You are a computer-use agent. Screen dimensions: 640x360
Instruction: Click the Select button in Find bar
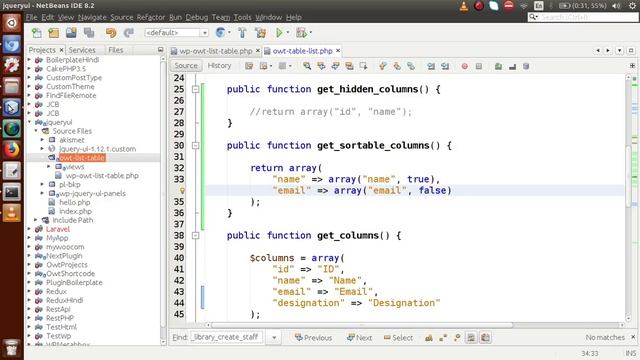[x=398, y=338]
